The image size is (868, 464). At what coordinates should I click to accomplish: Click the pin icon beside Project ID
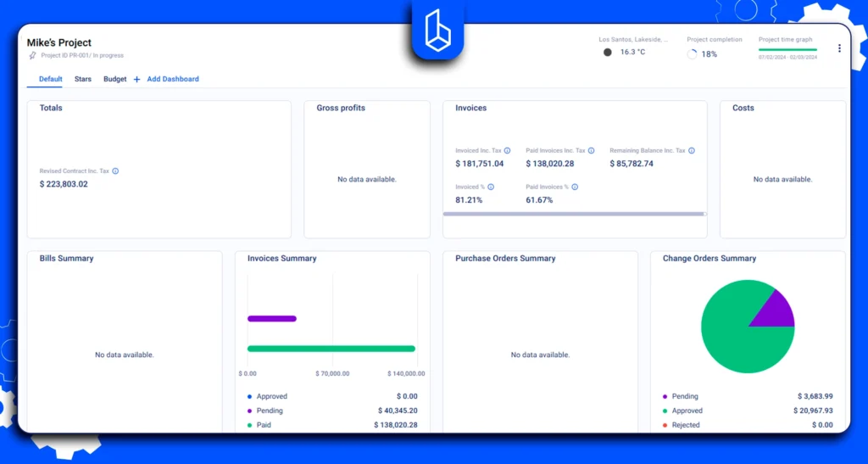pos(33,55)
